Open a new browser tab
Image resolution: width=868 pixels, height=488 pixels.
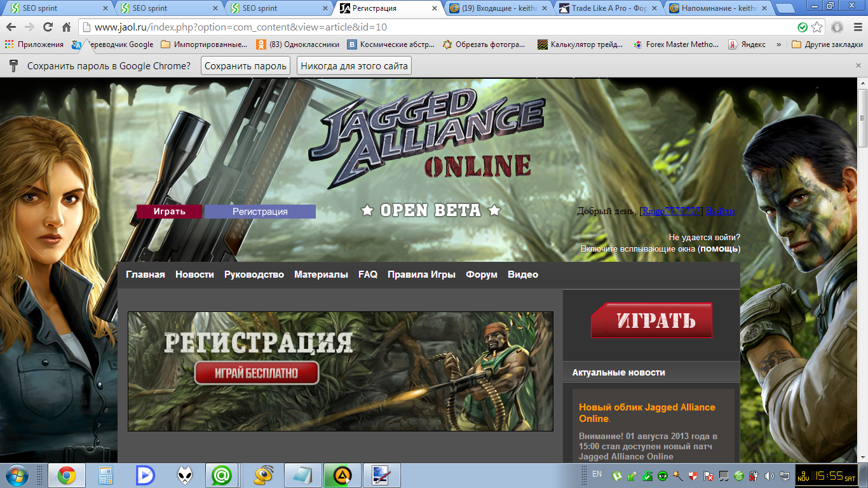pos(786,9)
